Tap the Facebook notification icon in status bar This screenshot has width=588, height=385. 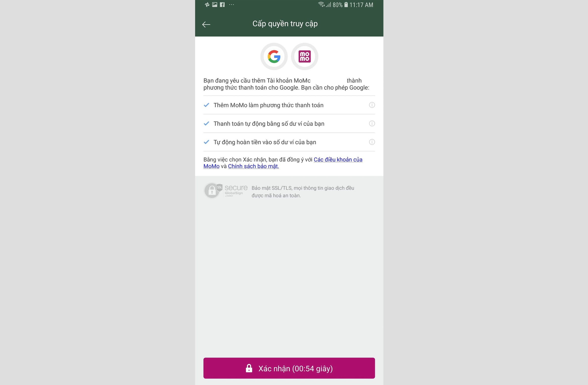pos(222,5)
